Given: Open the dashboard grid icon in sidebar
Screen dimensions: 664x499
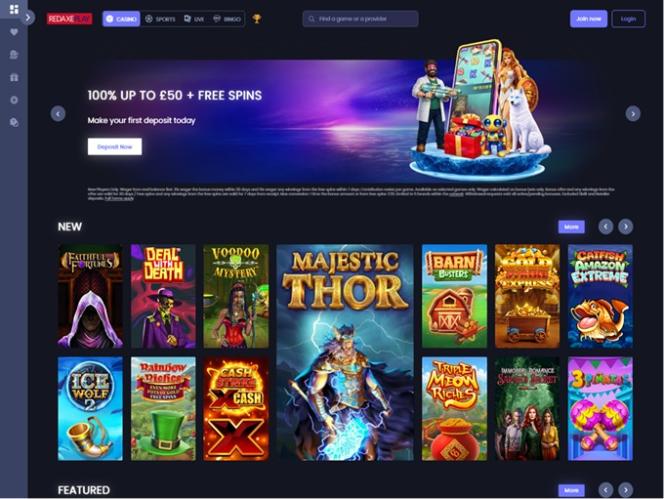Looking at the screenshot, I should pyautogui.click(x=14, y=9).
